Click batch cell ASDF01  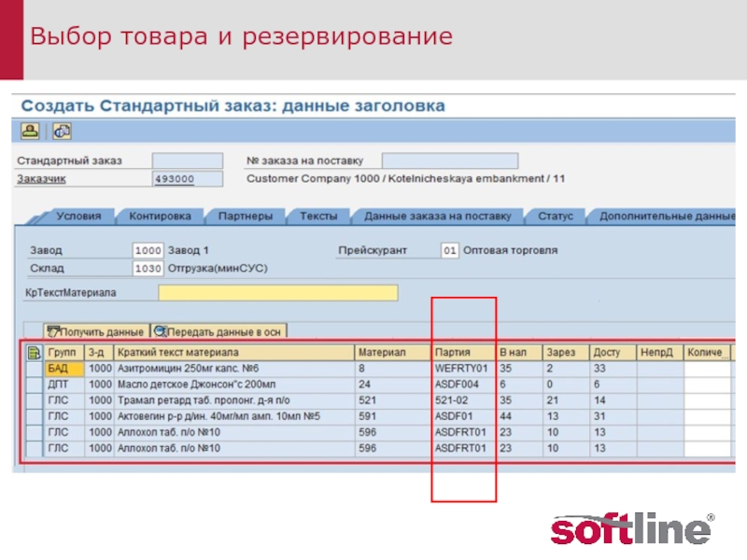[463, 416]
